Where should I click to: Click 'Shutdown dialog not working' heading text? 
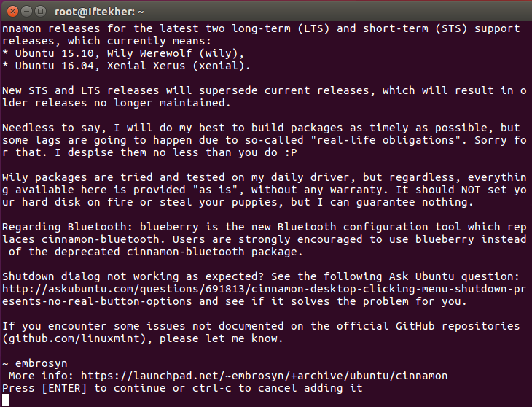click(90, 276)
